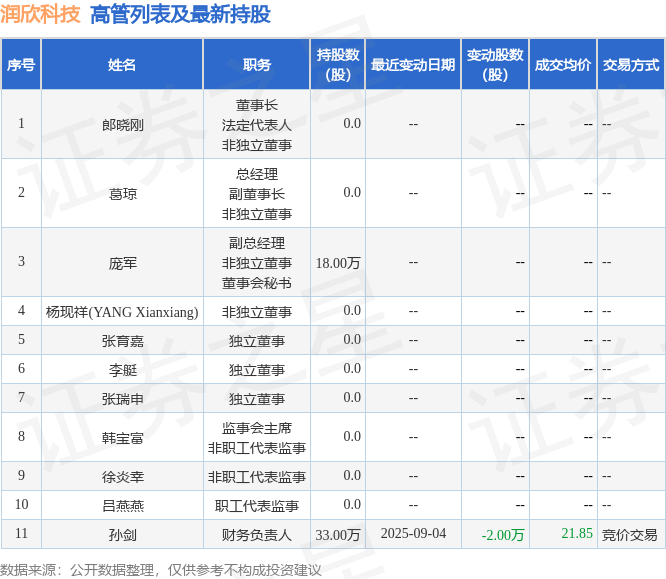
Task: Click the 21.85 average price value
Action: pyautogui.click(x=576, y=533)
